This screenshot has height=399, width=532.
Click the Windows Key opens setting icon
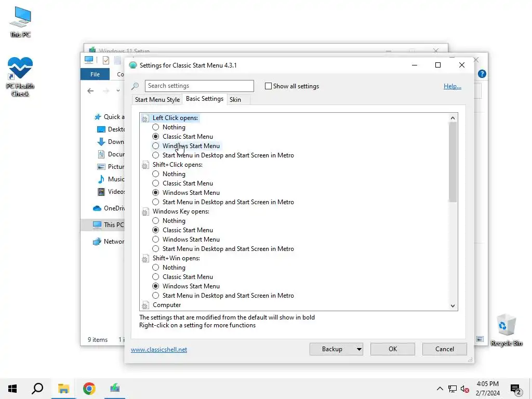[145, 212]
